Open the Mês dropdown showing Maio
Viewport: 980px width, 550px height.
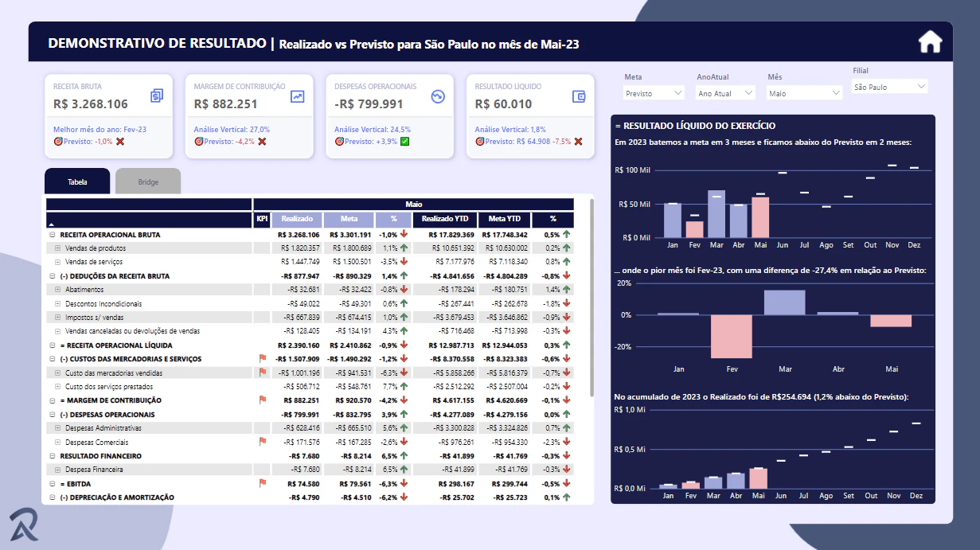(x=805, y=93)
